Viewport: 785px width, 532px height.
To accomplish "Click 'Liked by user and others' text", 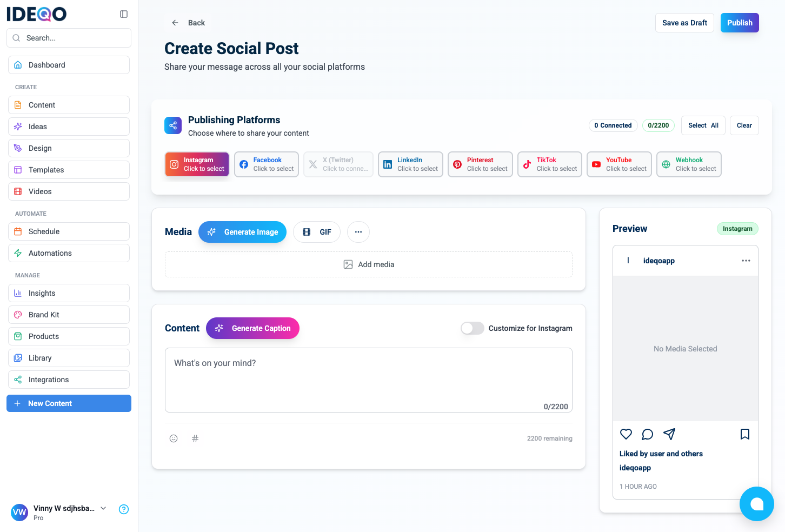I will 661,454.
